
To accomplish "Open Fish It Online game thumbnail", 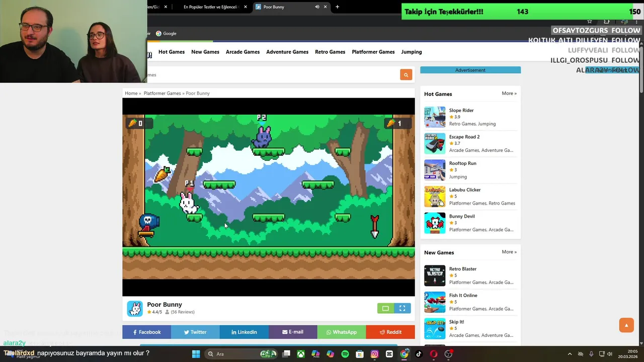I will tap(435, 302).
